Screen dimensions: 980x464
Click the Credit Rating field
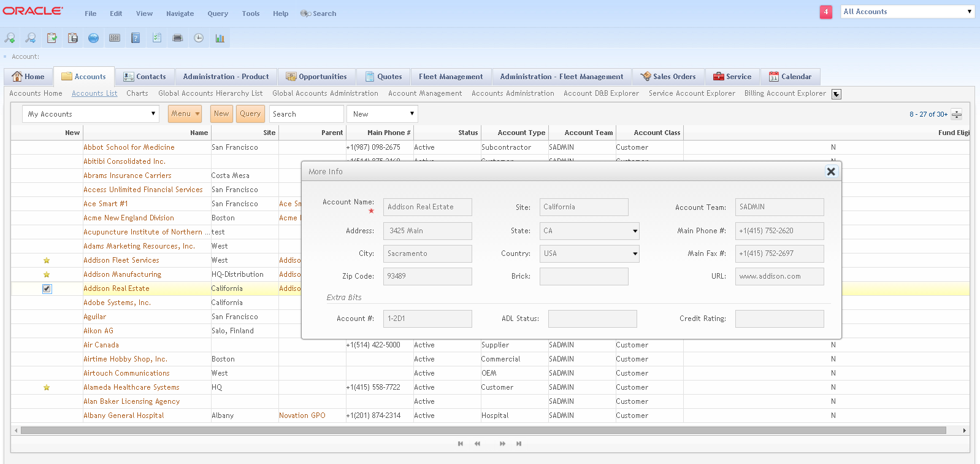click(779, 319)
